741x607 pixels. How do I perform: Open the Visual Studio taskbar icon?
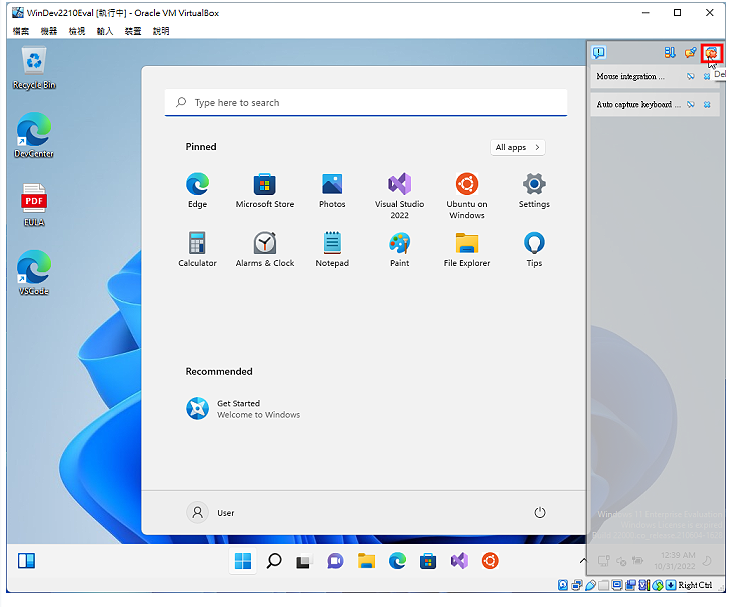point(459,561)
